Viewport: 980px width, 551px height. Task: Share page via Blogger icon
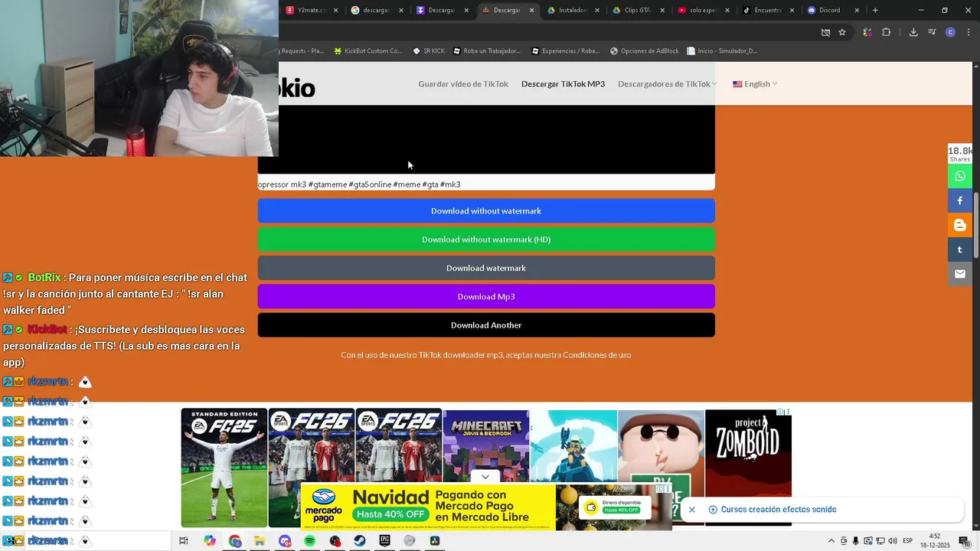point(959,225)
